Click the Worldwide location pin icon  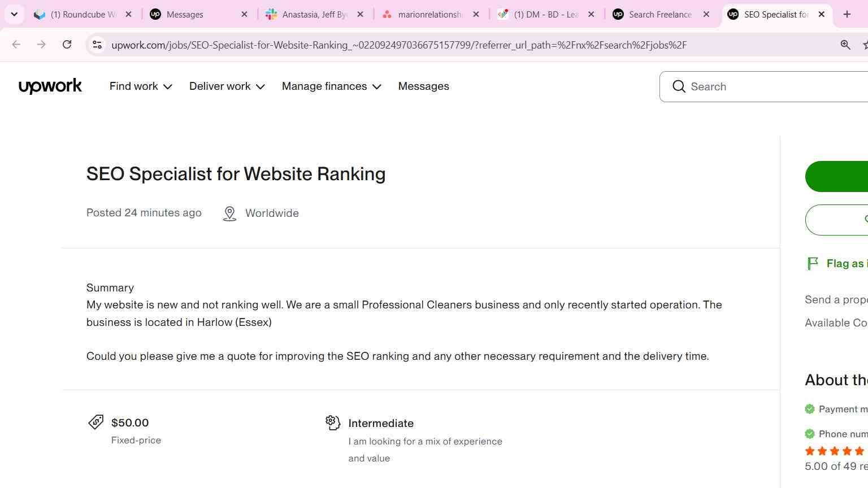tap(229, 213)
